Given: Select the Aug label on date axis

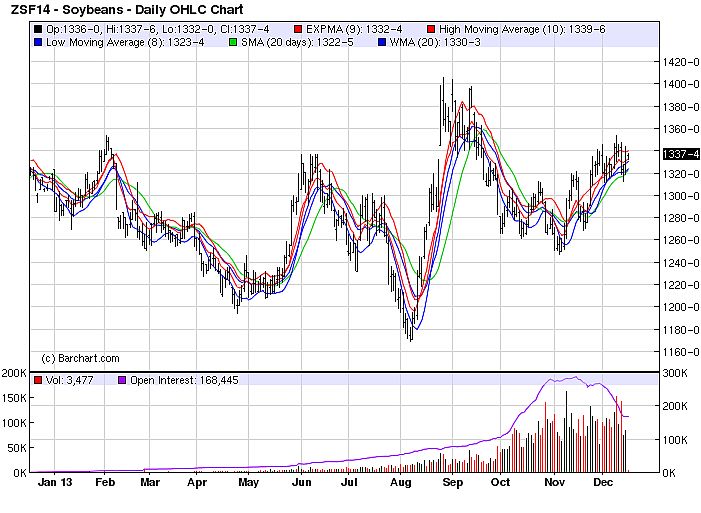Looking at the screenshot, I should tap(401, 482).
